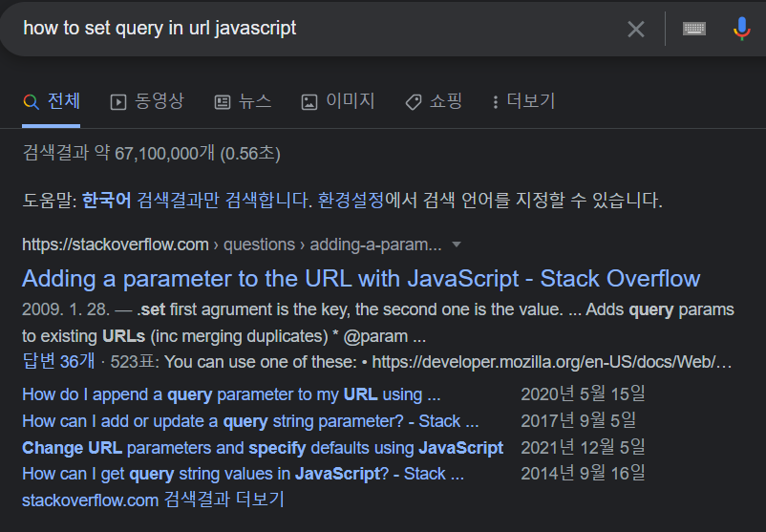Open How can I get query string values link
Viewport: 766px width, 532px height.
click(x=244, y=474)
